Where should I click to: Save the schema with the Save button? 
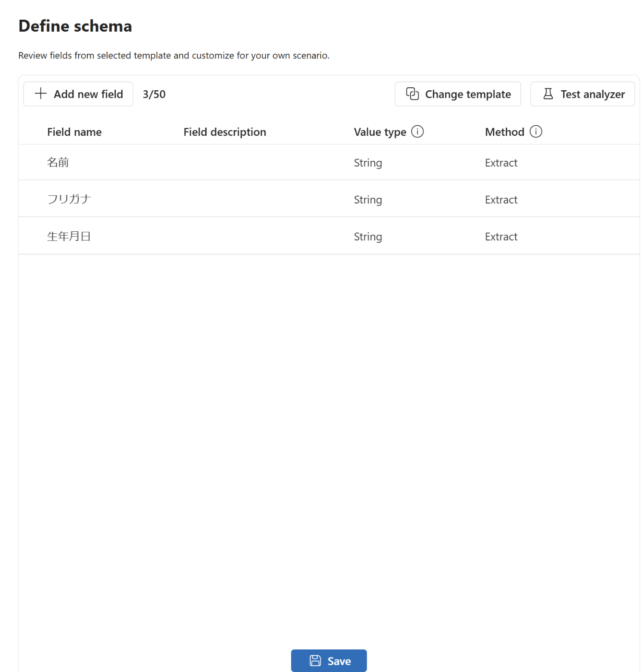coord(329,661)
